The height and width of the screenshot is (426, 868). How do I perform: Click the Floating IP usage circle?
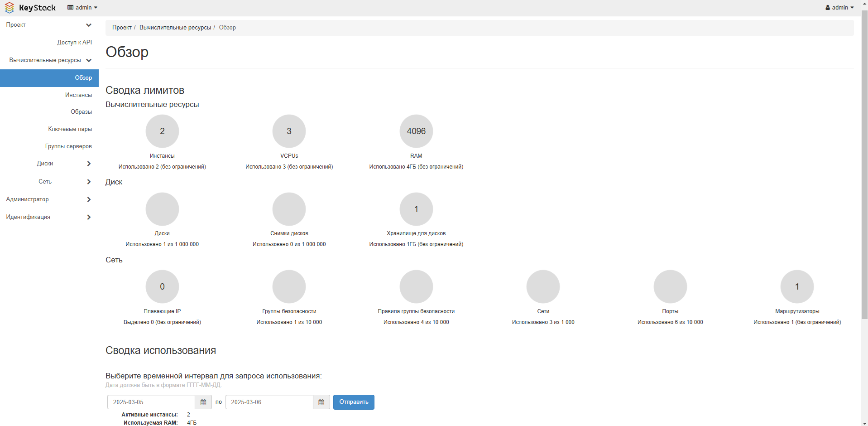[162, 286]
